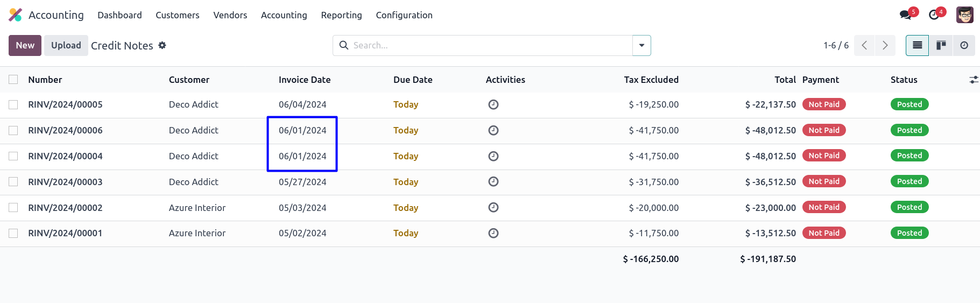Open optional columns adjust icon

(973, 80)
